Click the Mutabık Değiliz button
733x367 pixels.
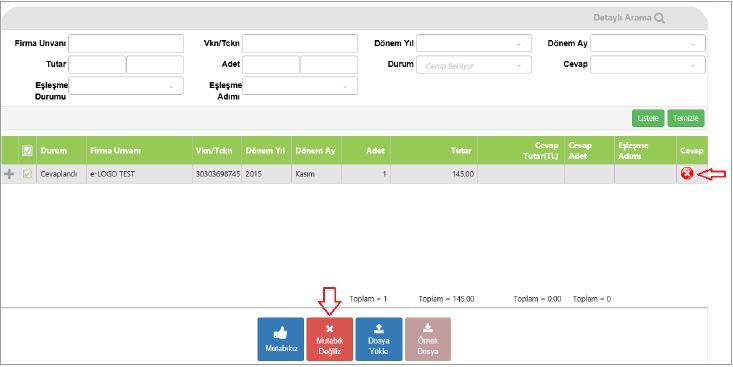coord(330,339)
